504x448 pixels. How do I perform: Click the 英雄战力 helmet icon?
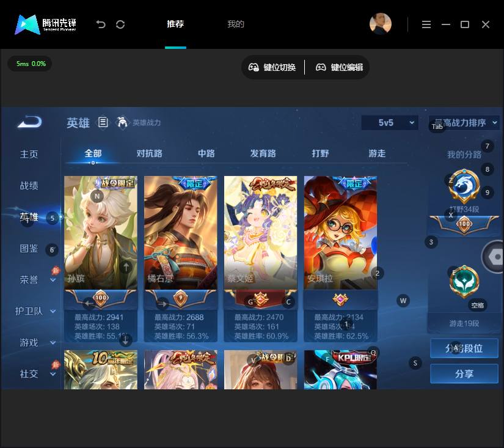click(x=122, y=122)
